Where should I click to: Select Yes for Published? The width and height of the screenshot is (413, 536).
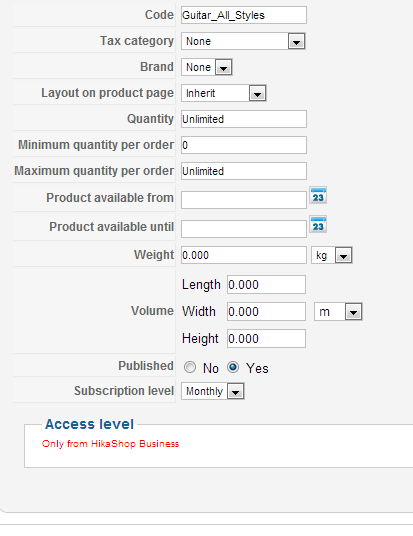point(233,367)
